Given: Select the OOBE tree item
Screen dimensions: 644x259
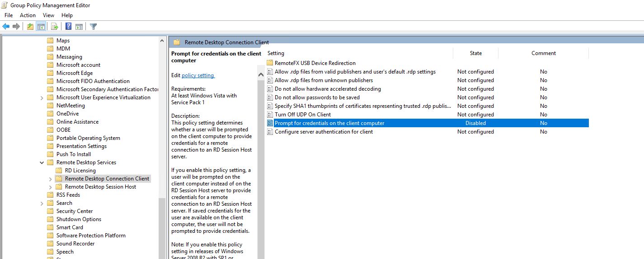Looking at the screenshot, I should pyautogui.click(x=63, y=130).
